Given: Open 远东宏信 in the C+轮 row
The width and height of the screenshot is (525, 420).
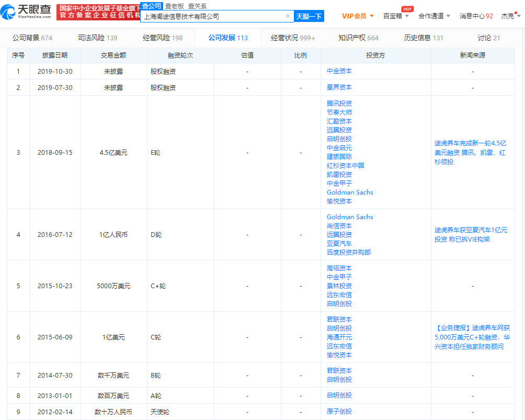Looking at the screenshot, I should pos(339,295).
